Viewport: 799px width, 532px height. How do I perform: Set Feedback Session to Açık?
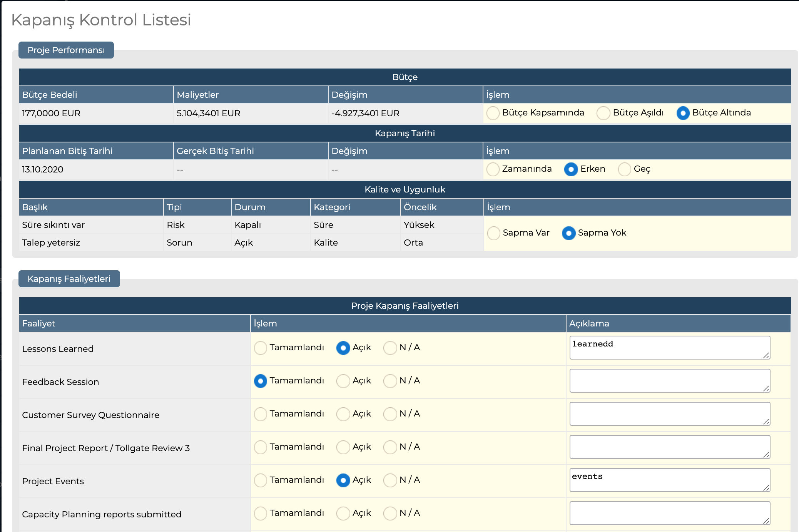(343, 381)
